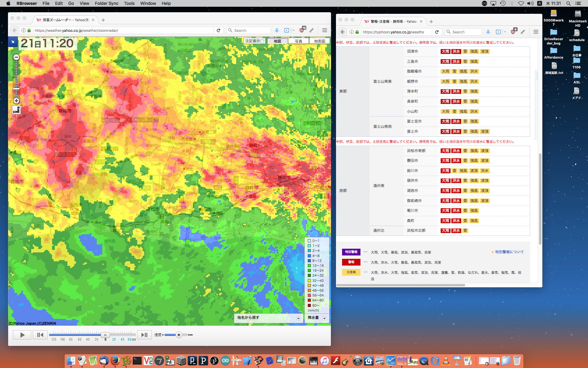The height and width of the screenshot is (368, 588).
Task: Click the step-backward frame button
Action: coord(40,335)
